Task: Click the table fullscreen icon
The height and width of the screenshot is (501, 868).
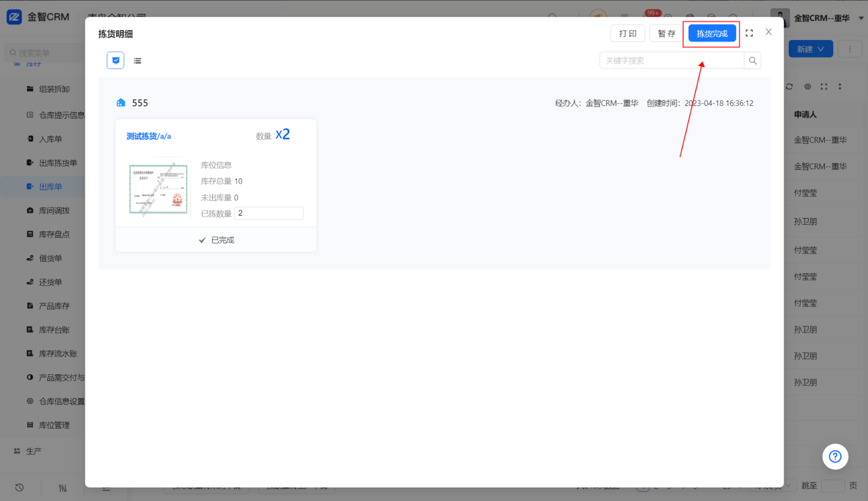Action: point(824,86)
